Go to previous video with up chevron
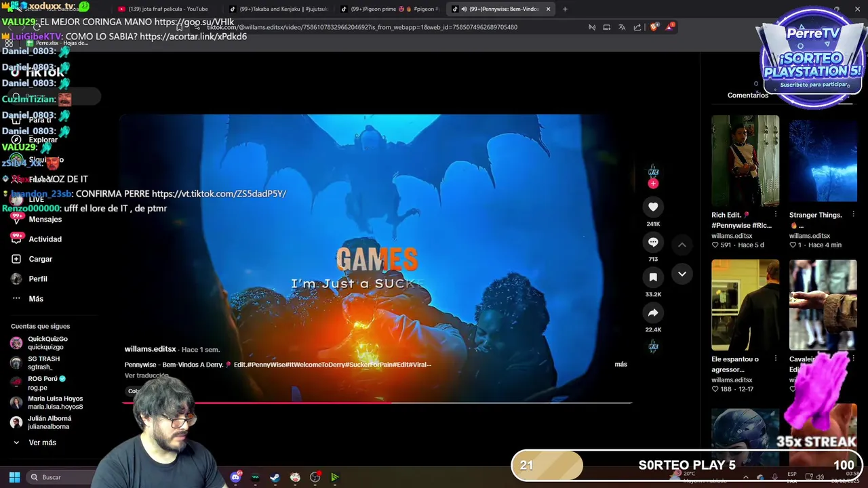 click(682, 244)
